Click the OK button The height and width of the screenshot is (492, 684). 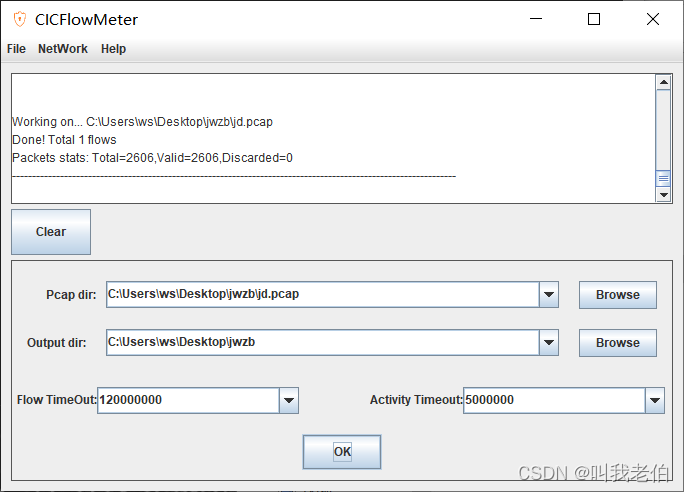click(342, 452)
